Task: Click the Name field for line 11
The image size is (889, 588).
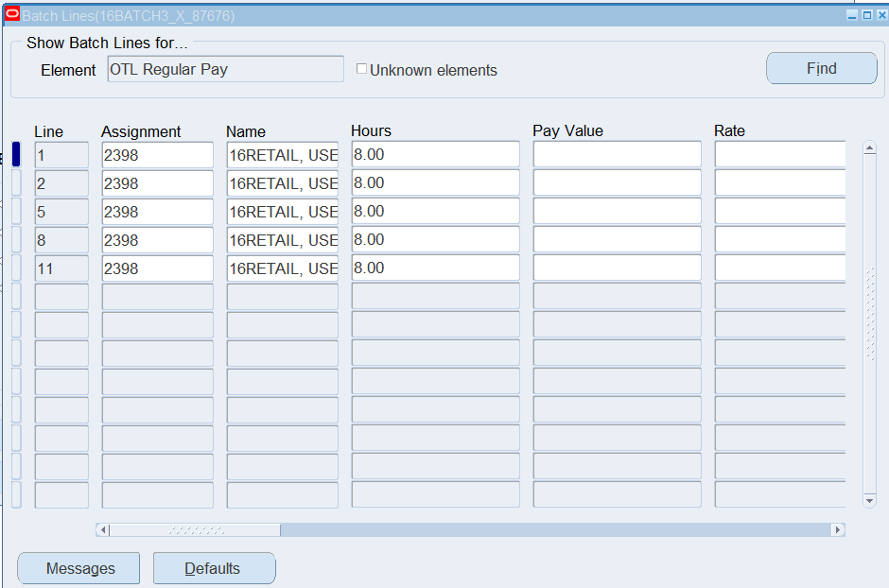Action: tap(282, 268)
